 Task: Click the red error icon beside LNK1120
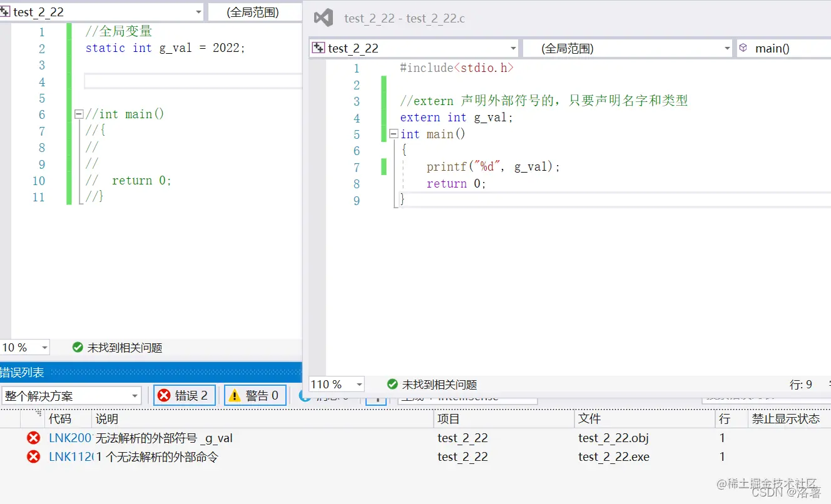pyautogui.click(x=34, y=457)
